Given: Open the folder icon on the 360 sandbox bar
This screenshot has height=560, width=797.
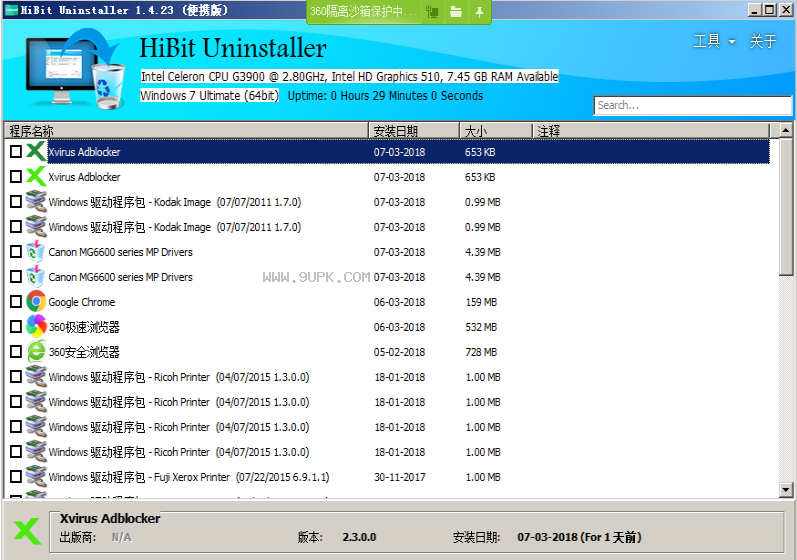Looking at the screenshot, I should (456, 11).
